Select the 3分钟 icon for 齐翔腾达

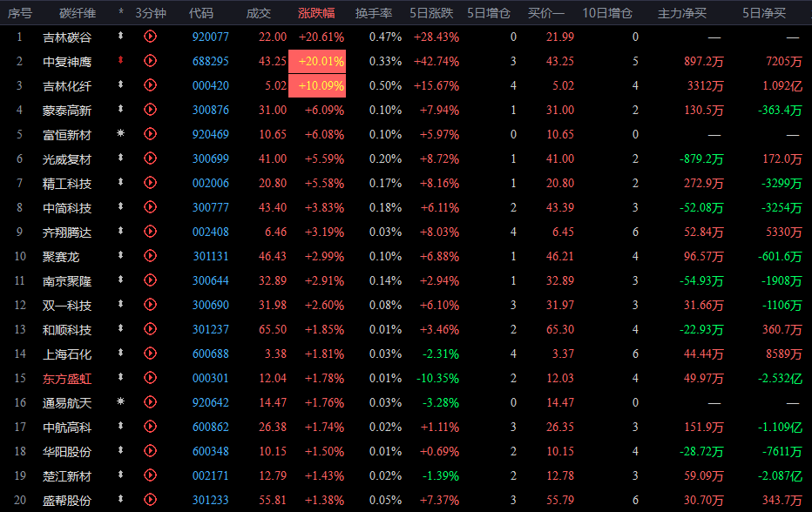(x=150, y=232)
